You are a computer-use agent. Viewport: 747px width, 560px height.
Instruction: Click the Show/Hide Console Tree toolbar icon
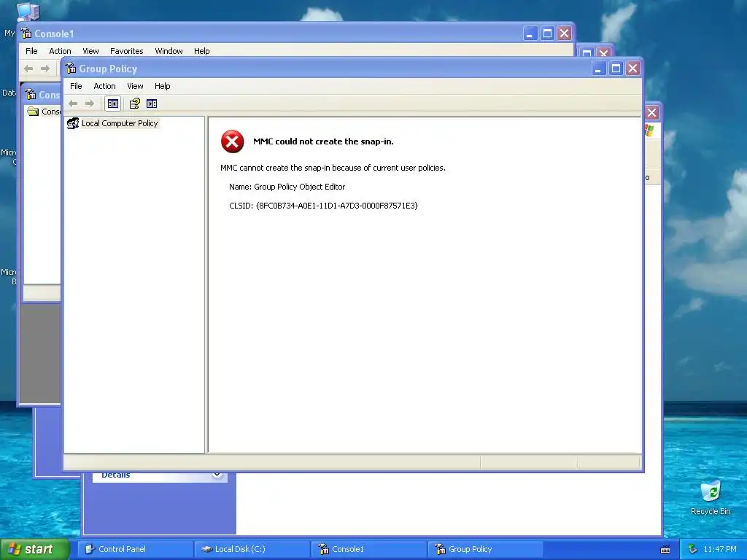[x=113, y=104]
